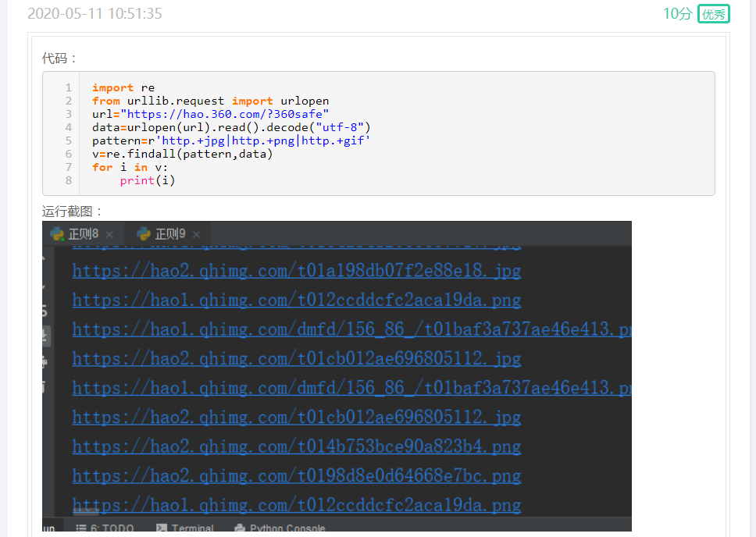This screenshot has width=756, height=537.
Task: Click the 代码： label
Action: click(59, 59)
